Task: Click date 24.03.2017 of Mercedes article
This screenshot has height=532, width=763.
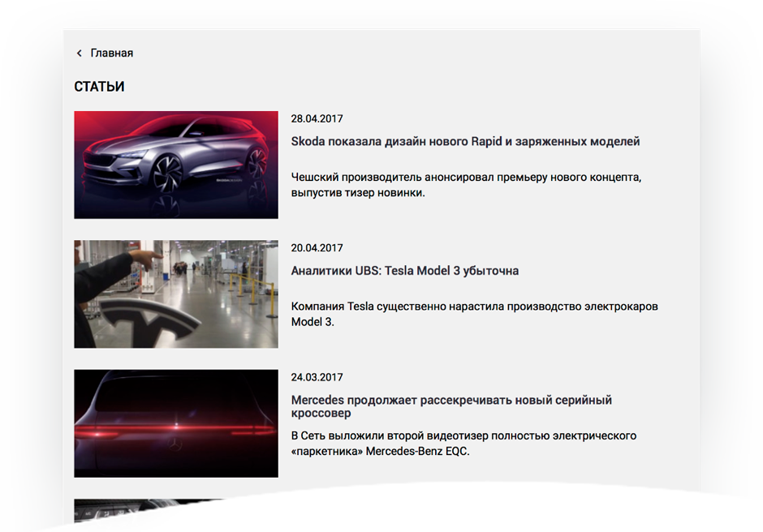Action: 317,377
